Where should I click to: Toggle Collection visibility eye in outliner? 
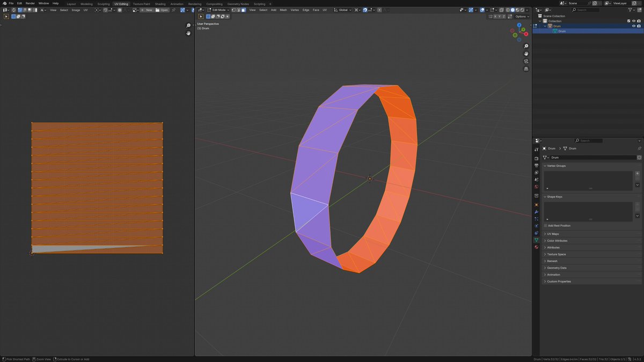click(x=634, y=21)
